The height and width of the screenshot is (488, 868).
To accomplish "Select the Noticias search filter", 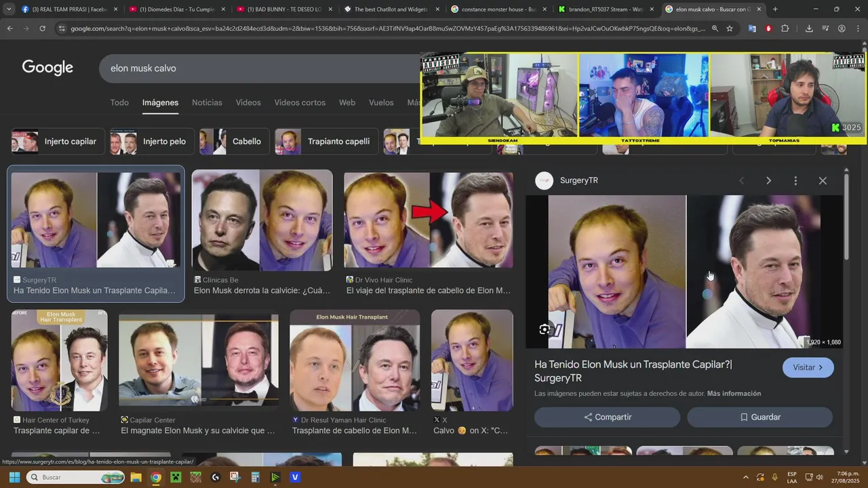I will (207, 102).
